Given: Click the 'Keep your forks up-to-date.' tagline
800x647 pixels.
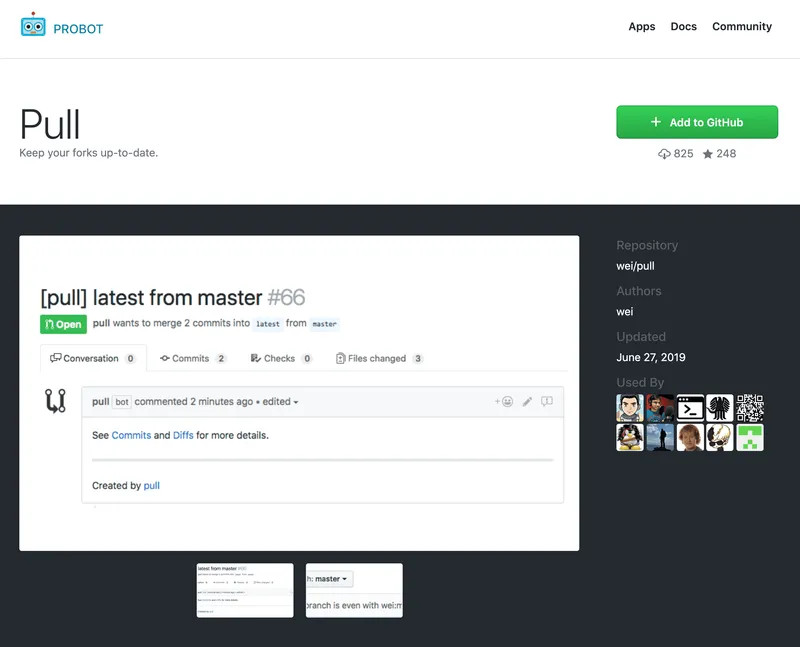Looking at the screenshot, I should [89, 153].
